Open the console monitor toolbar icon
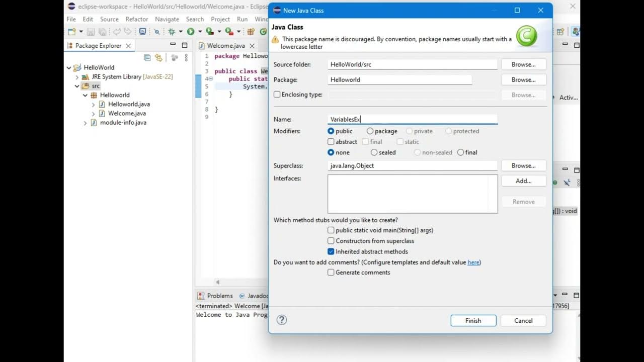Viewport: 644px width, 362px height. coord(143,31)
